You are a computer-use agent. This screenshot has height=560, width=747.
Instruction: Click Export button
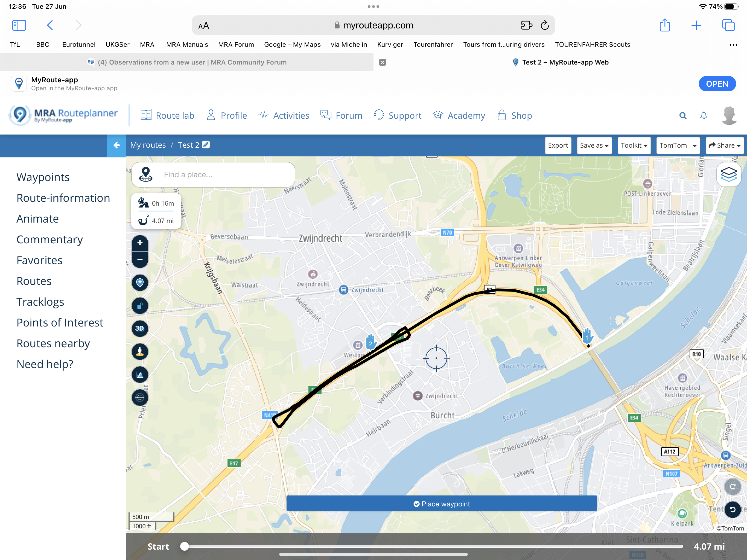558,145
